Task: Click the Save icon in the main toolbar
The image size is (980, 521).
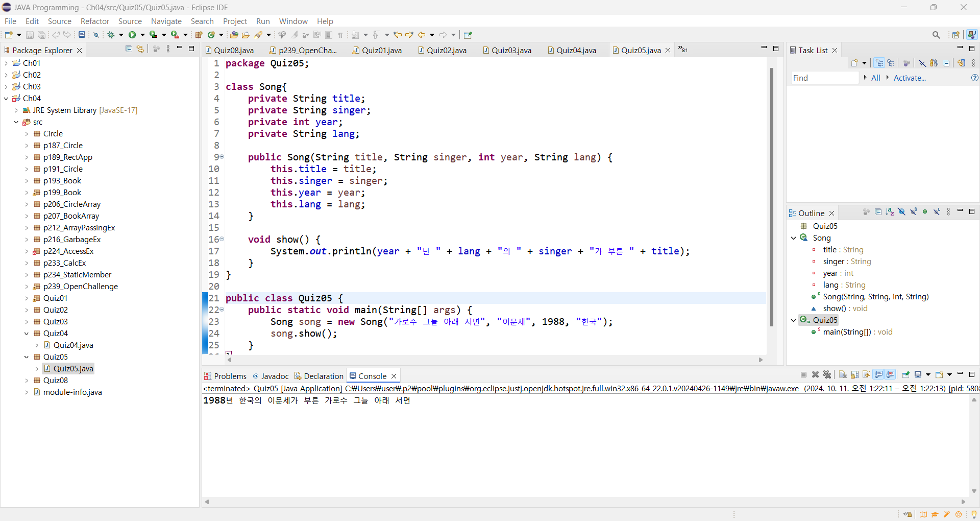Action: tap(30, 35)
